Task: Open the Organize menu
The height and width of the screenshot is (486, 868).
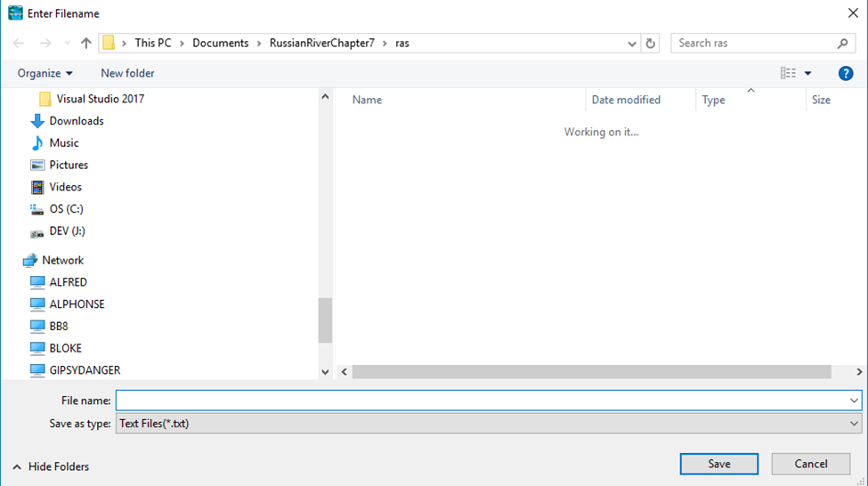Action: tap(45, 73)
